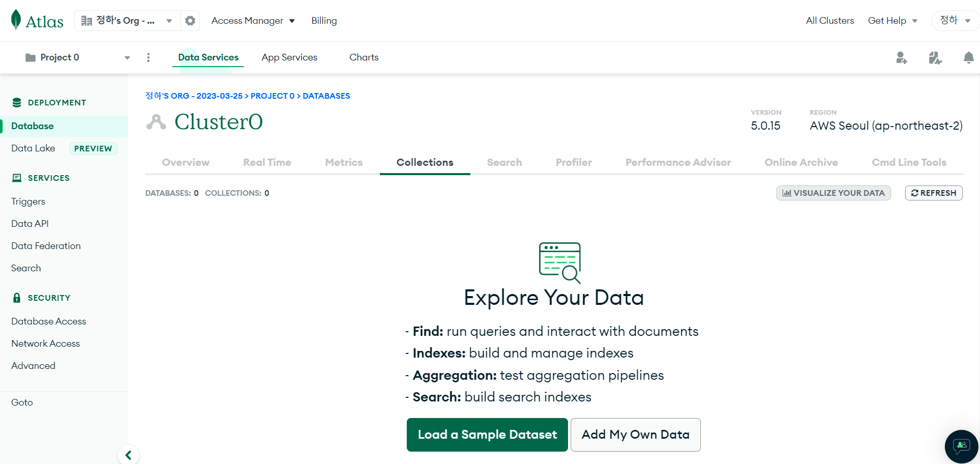Switch to App Services tab
The width and height of the screenshot is (980, 464).
[289, 57]
